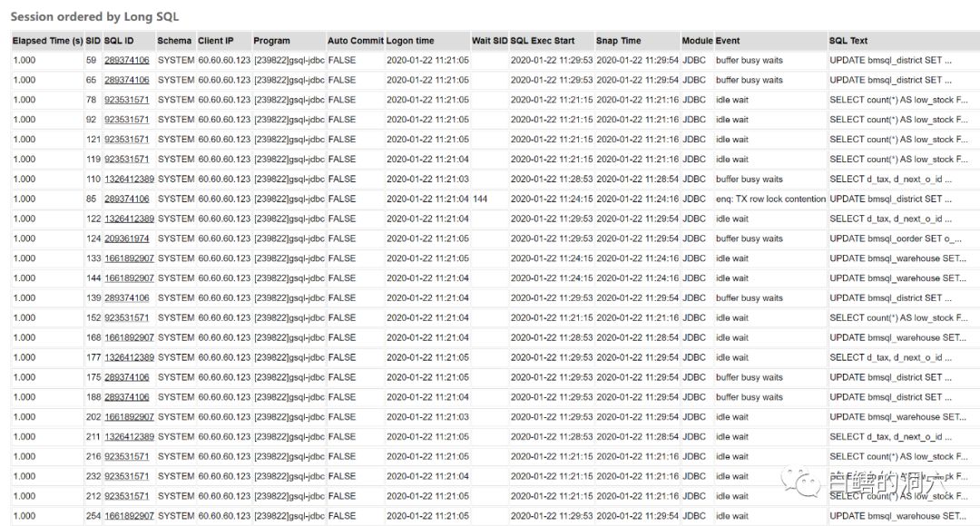Select Client IP cell for SID 65
Image resolution: width=980 pixels, height=526 pixels.
point(224,80)
